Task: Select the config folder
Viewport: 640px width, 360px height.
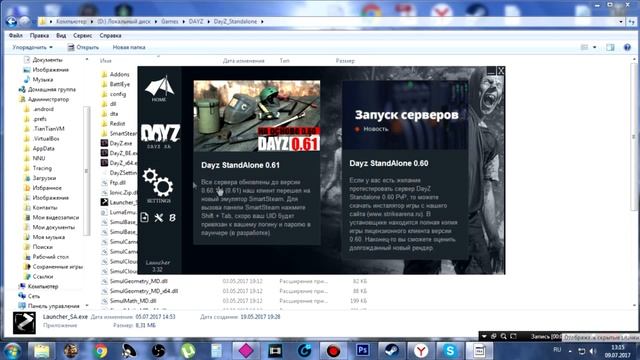Action: pyautogui.click(x=114, y=94)
